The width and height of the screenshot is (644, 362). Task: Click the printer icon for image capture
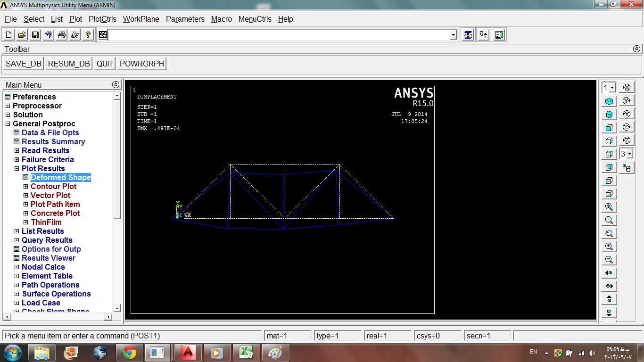click(x=62, y=35)
